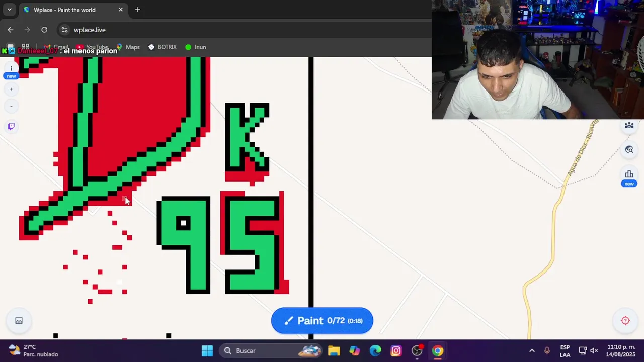Open the Iriun bookmark
This screenshot has height=362, width=644.
[x=196, y=47]
